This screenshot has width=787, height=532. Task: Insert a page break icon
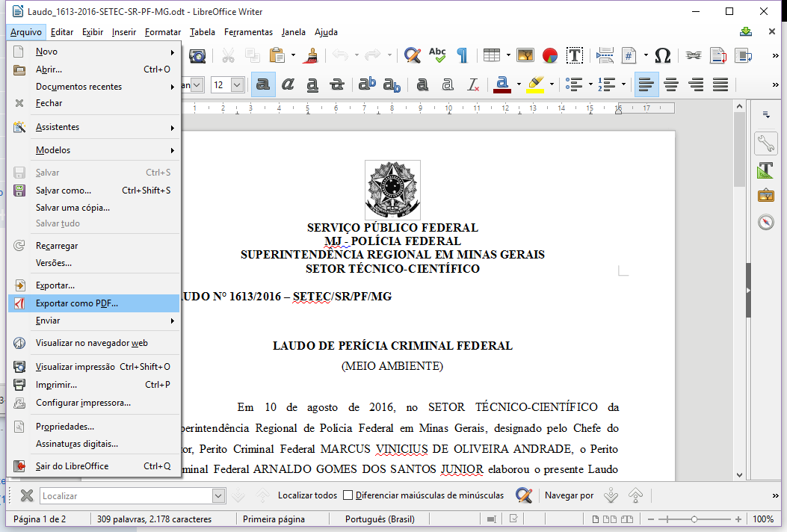[605, 55]
